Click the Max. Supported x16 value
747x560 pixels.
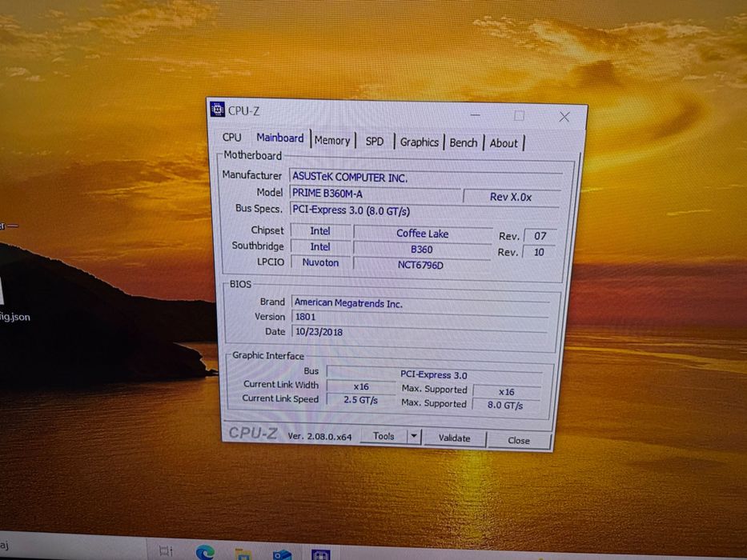click(507, 391)
